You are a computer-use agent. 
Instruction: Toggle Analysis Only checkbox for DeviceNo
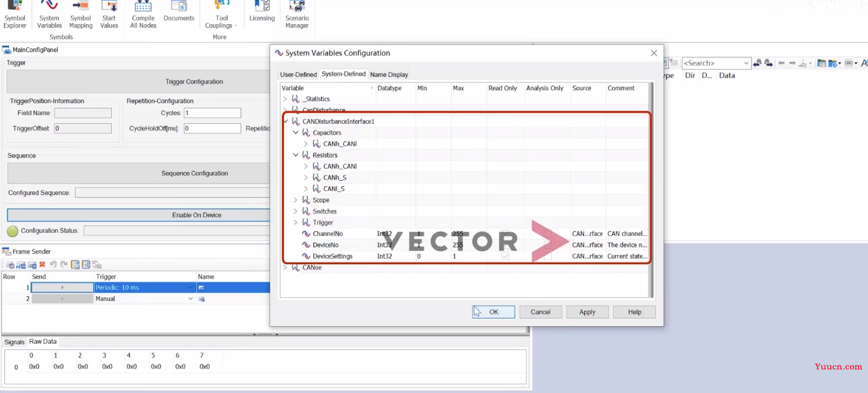(547, 245)
